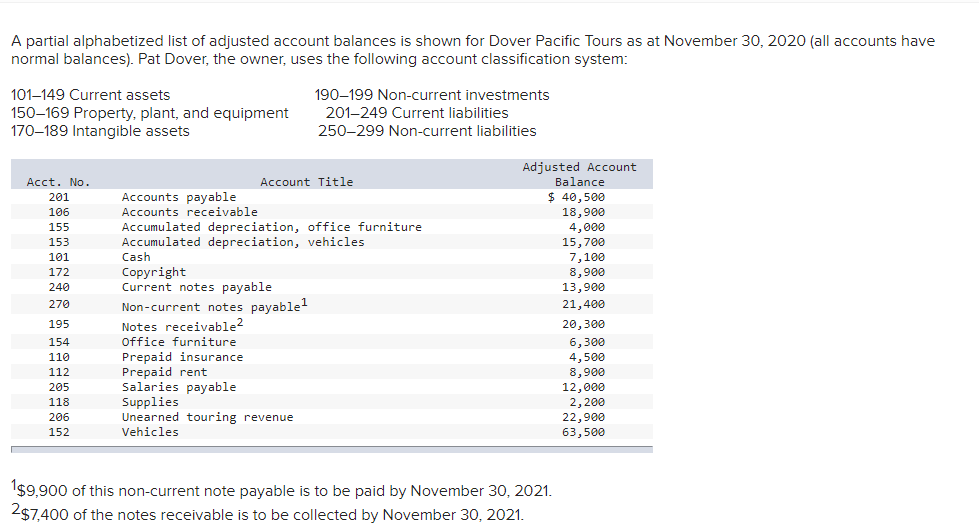
Task: Click the Notes receivable balance 20,300
Action: 583,324
